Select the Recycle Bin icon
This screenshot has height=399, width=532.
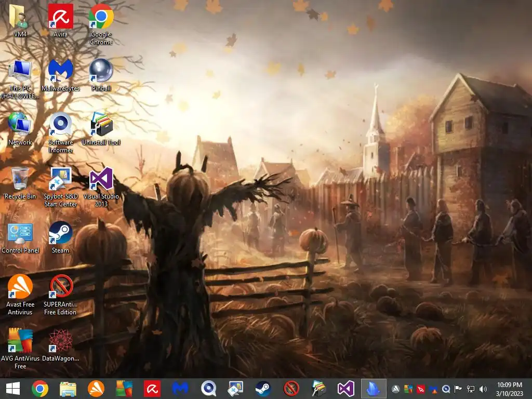[x=20, y=183]
